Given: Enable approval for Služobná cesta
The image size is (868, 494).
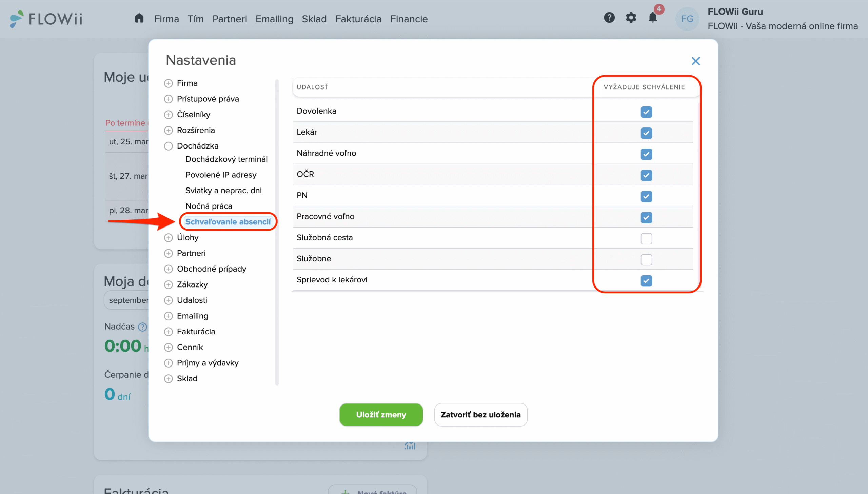Looking at the screenshot, I should point(646,238).
